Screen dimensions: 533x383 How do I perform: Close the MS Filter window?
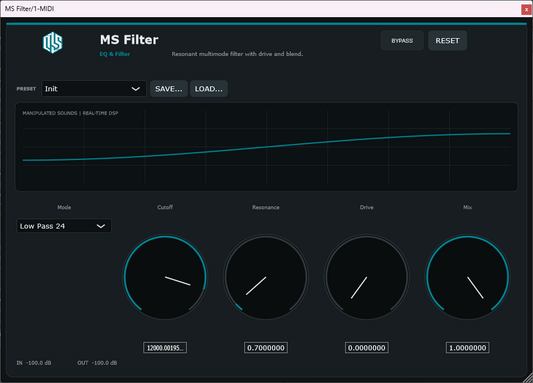pos(526,10)
